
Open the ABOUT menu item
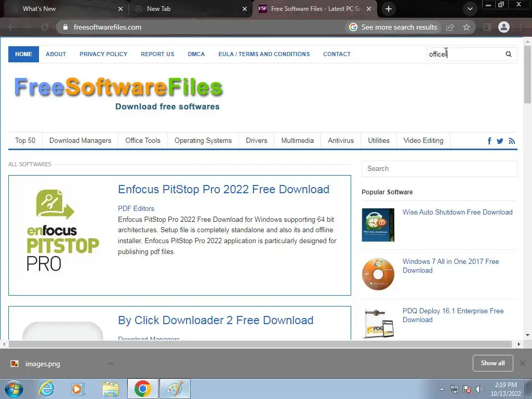(x=56, y=54)
